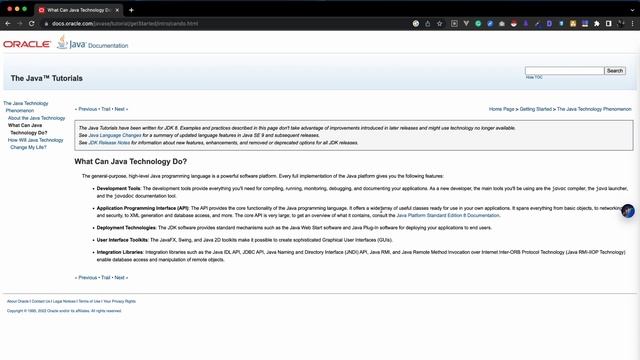Click the Java Documentation logo
Screen dimensions: 640x360
tap(93, 43)
